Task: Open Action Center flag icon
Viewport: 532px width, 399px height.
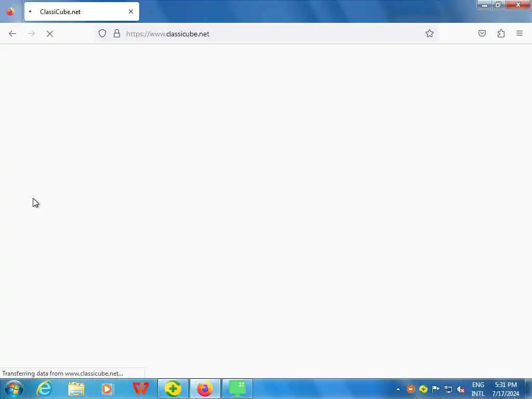Action: 436,389
